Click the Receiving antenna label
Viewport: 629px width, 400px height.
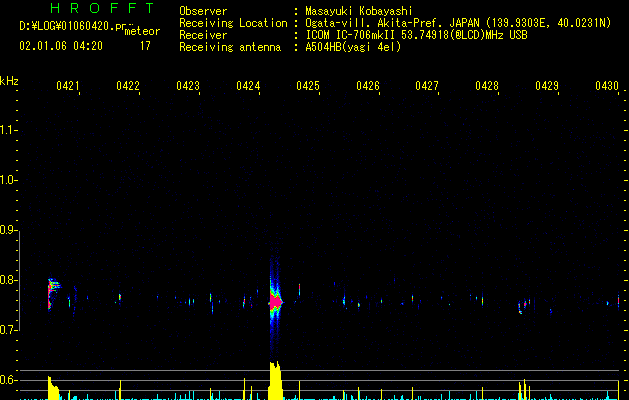click(230, 47)
